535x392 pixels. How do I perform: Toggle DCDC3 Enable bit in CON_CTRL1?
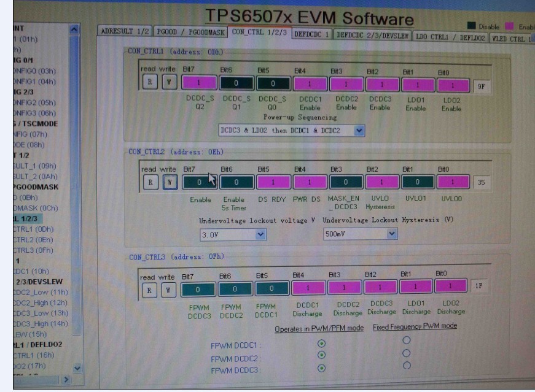point(382,85)
